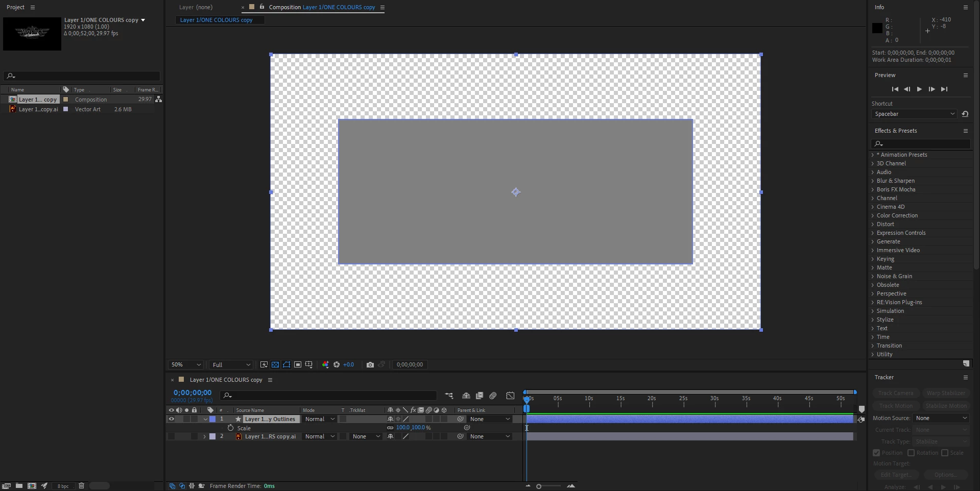Click the Interpret Footage icon in Project panel
980x491 pixels.
coord(6,486)
